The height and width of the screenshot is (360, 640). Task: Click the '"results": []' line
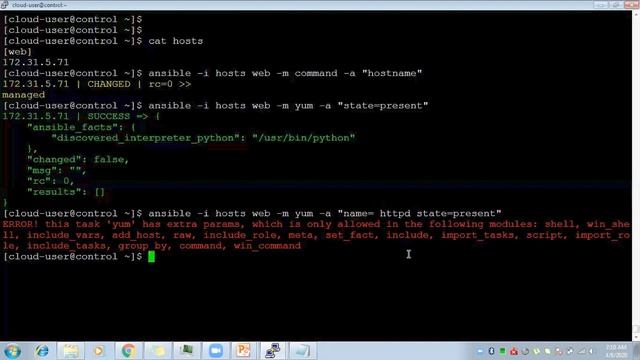click(66, 192)
